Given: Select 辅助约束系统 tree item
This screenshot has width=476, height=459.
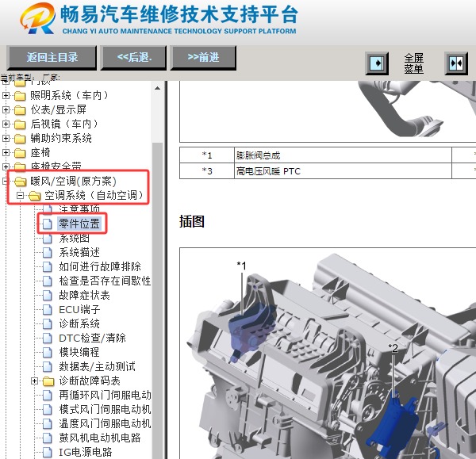Looking at the screenshot, I should point(61,139).
